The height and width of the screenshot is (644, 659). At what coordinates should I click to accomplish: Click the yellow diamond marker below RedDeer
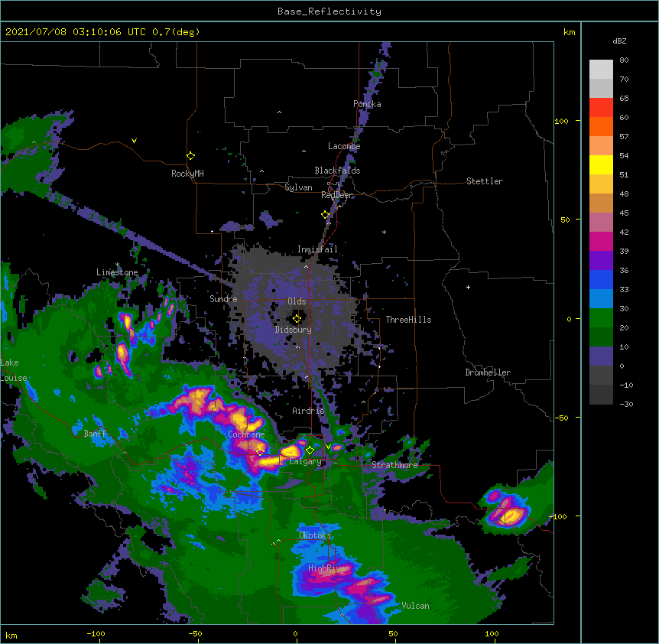click(x=326, y=215)
